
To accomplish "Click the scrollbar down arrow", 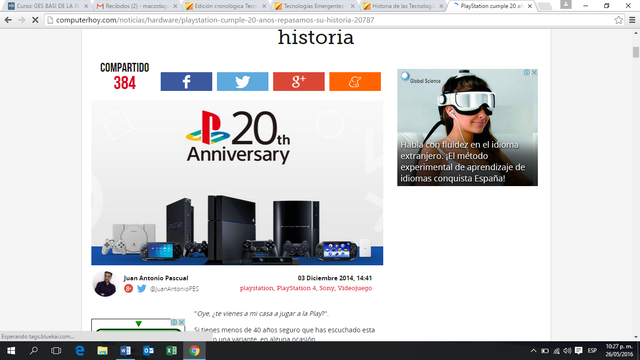I will point(636,337).
